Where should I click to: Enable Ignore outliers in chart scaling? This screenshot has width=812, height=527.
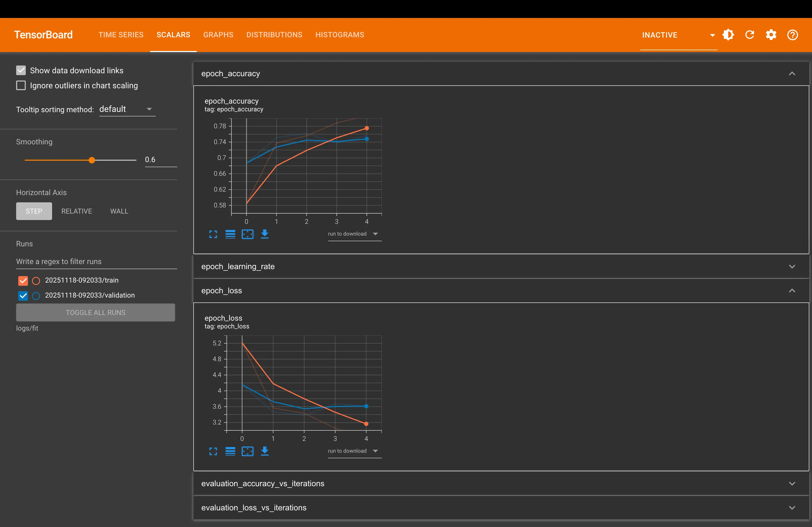coord(21,86)
